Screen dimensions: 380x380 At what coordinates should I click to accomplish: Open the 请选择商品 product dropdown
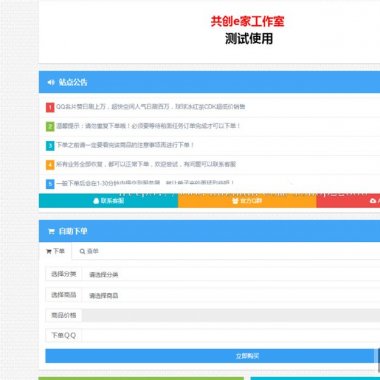click(231, 295)
